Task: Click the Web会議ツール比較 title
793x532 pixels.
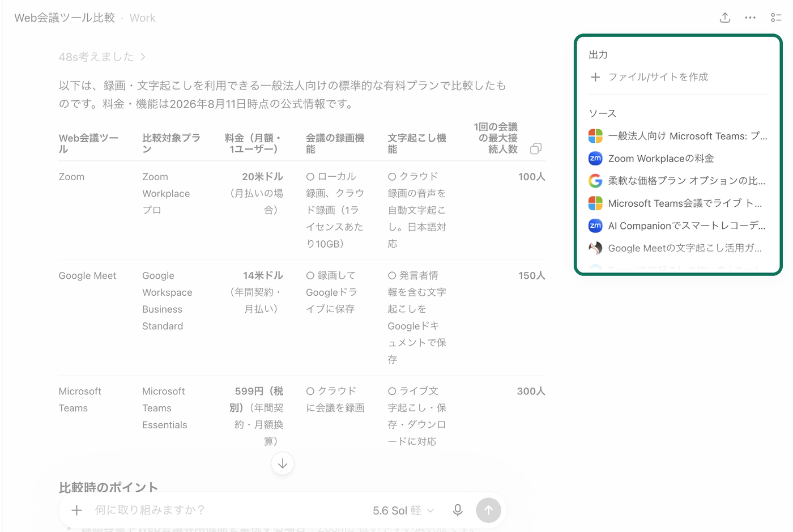Action: coord(65,18)
